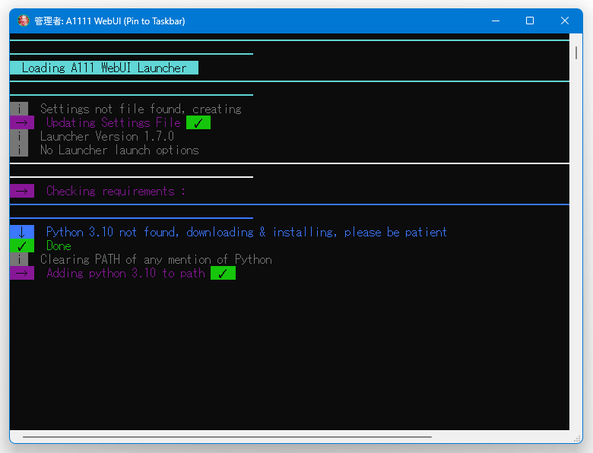Click the purple arrow icon beside Checking requirements
Viewport: 593px width, 453px height.
click(22, 191)
